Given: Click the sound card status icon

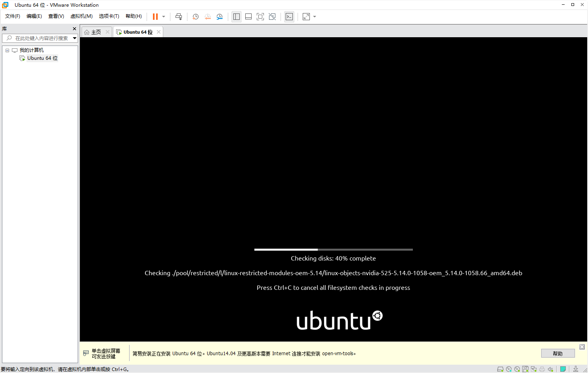Looking at the screenshot, I should pyautogui.click(x=550, y=369).
